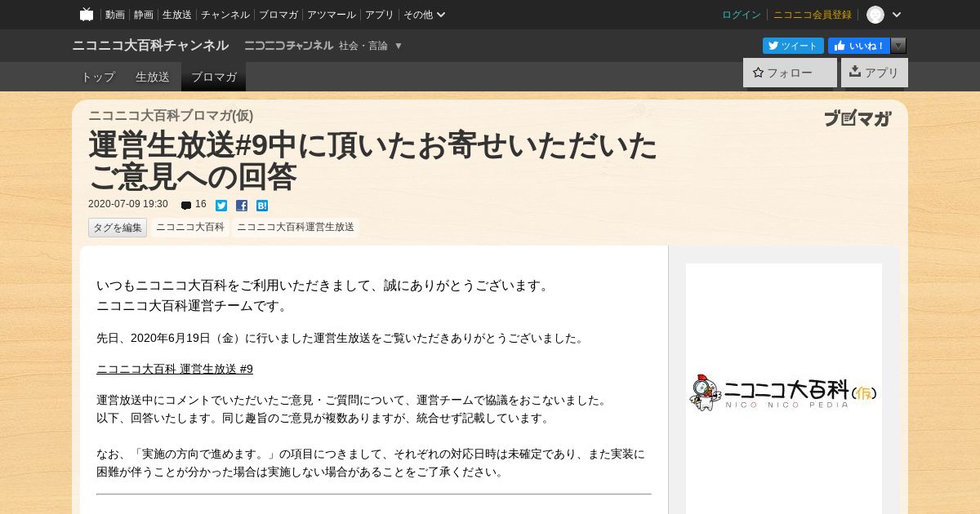
Task: Click the Niconico TV logo icon
Action: click(x=87, y=14)
